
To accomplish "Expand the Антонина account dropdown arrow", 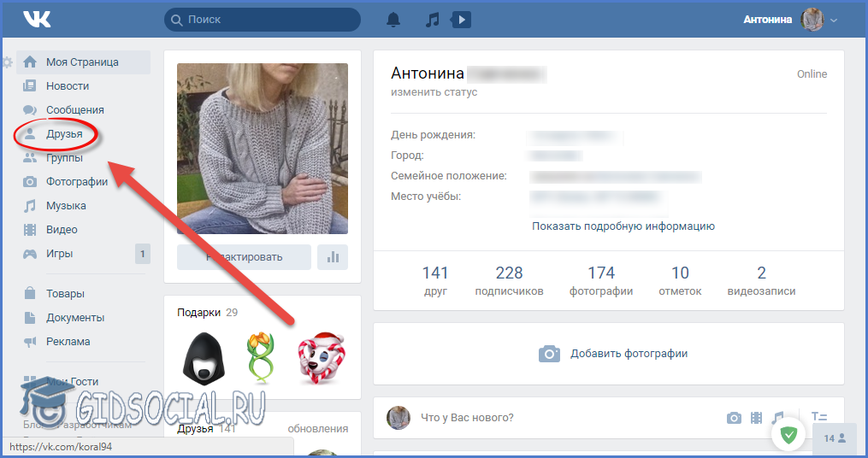I will point(834,21).
